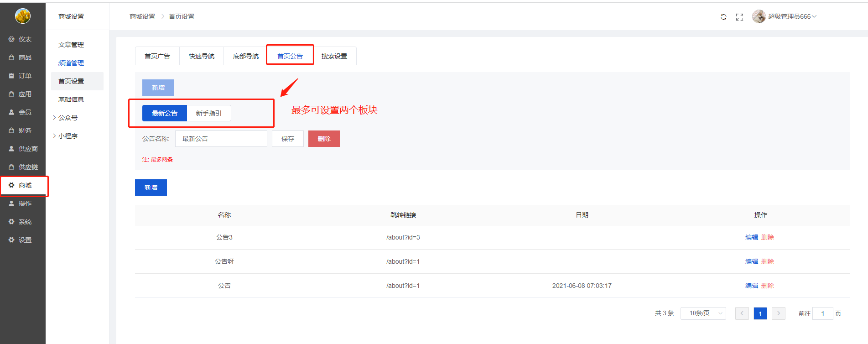This screenshot has height=344, width=868.
Task: Open 仪表 dashboard in sidebar
Action: tap(21, 39)
